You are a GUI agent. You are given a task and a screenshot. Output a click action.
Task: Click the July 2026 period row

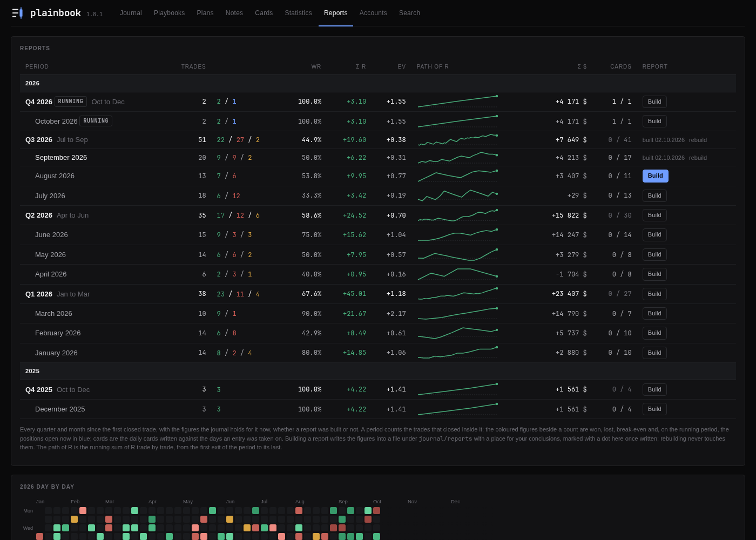378,195
